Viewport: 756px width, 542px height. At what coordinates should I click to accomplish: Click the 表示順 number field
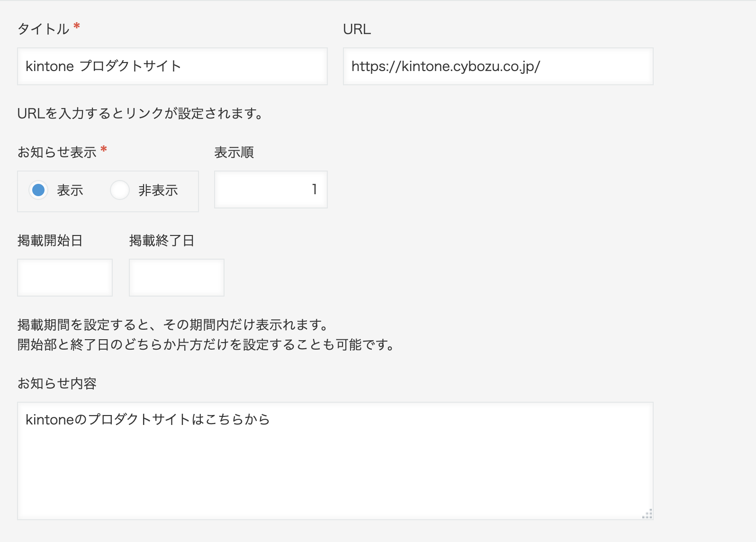(271, 190)
